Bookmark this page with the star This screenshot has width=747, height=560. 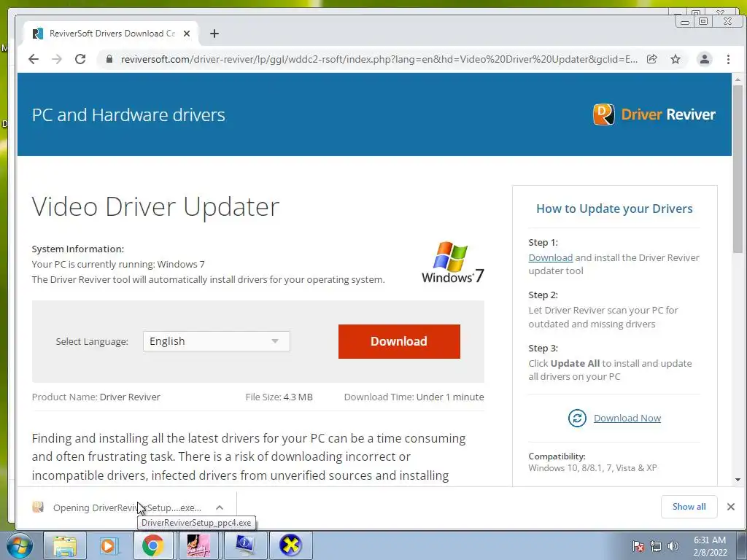pos(675,59)
